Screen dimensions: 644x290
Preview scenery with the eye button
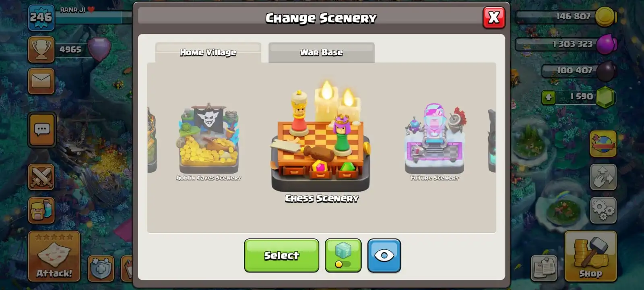384,255
